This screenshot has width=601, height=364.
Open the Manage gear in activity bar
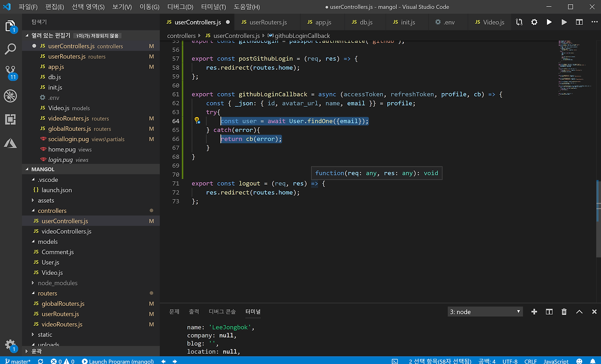[x=10, y=344]
